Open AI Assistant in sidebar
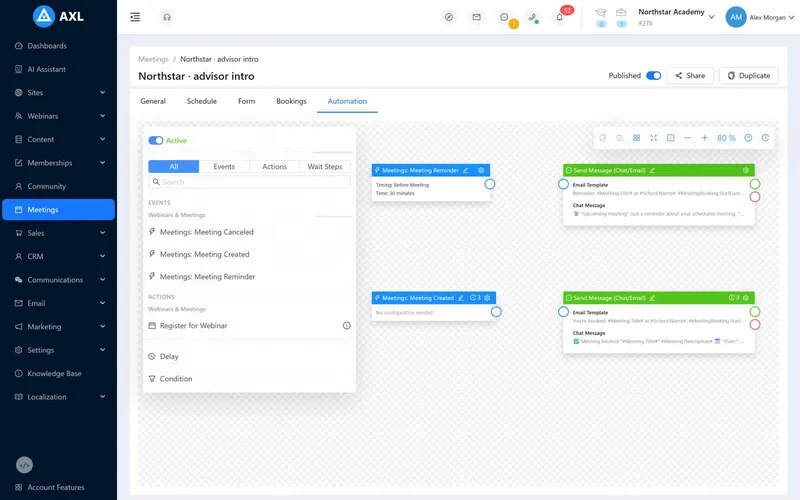The image size is (800, 500). (x=59, y=69)
